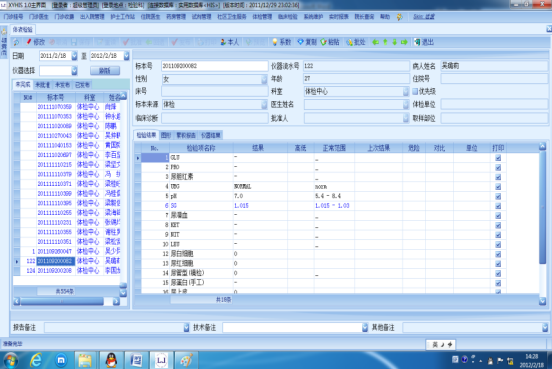Click results table scroll-down arrow
The height and width of the screenshot is (369, 552).
point(542,301)
